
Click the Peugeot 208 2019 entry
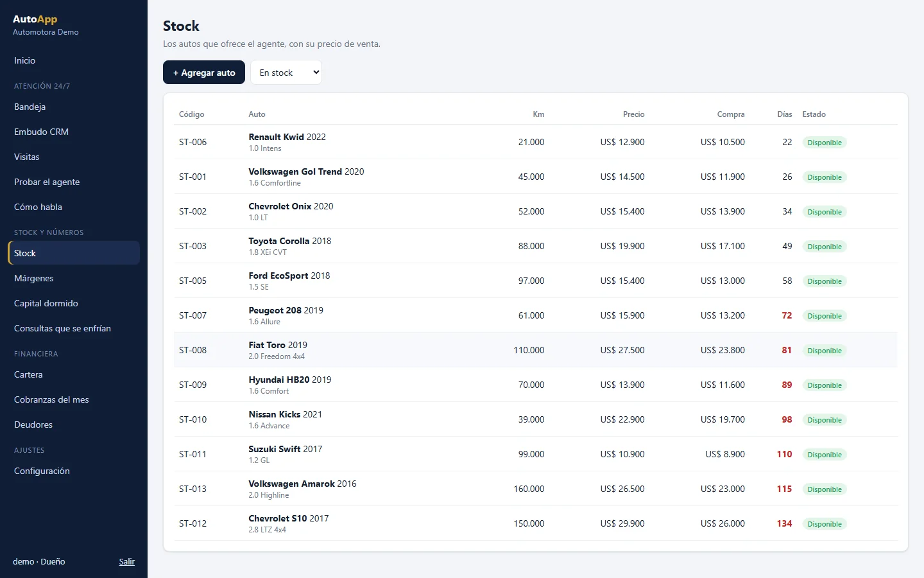pyautogui.click(x=536, y=315)
